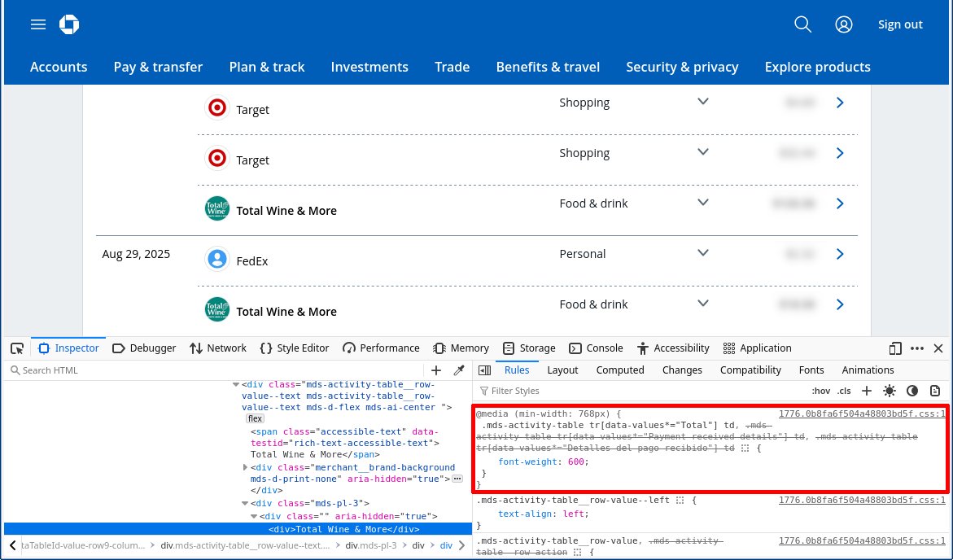The image size is (953, 560).
Task: Open the site search magnifier
Action: 803,24
